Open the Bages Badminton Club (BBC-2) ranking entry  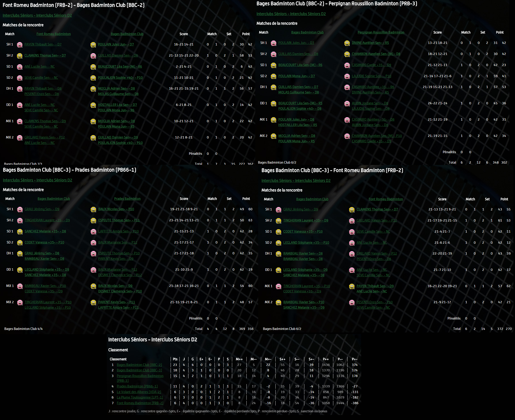139,365
